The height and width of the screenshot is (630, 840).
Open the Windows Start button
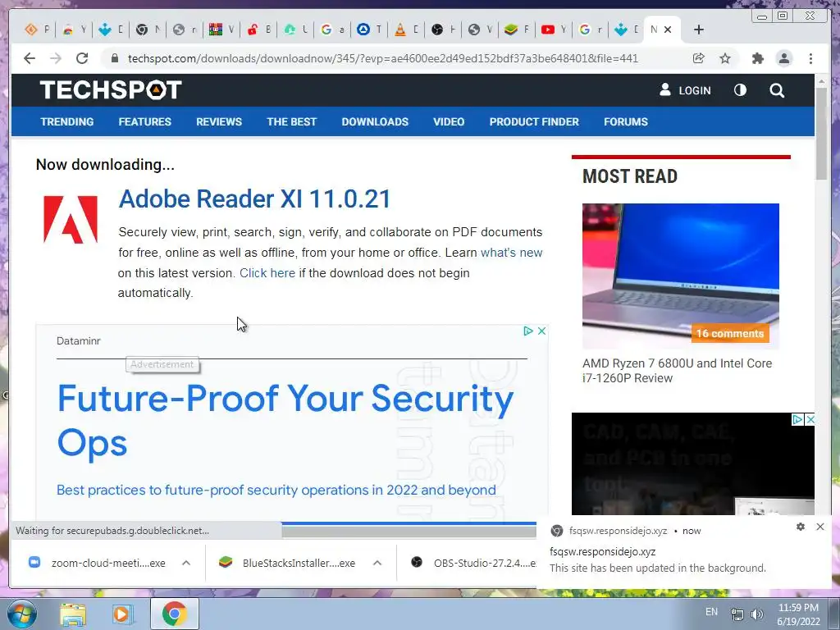[21, 614]
